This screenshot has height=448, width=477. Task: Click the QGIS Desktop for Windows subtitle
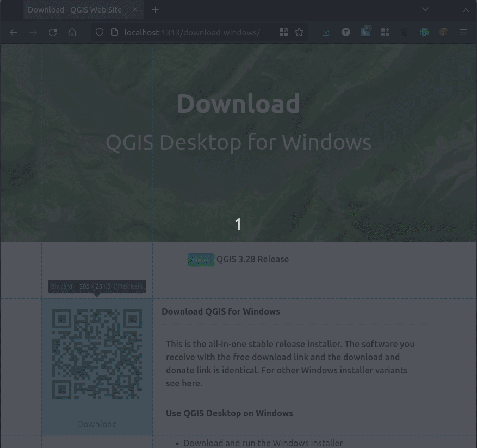pyautogui.click(x=238, y=142)
